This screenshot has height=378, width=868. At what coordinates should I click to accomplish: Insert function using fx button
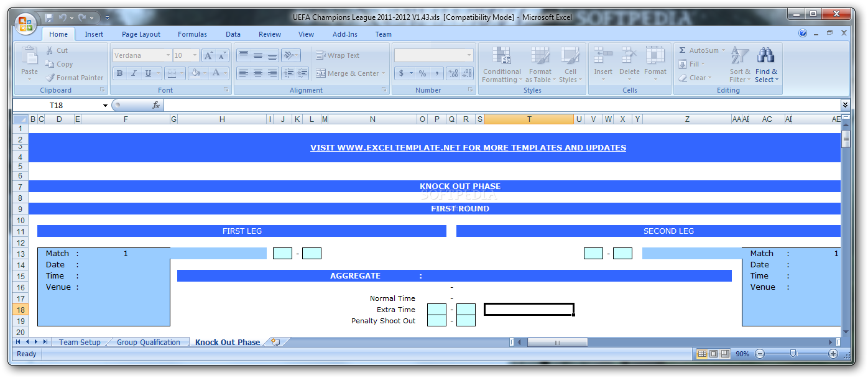[156, 106]
